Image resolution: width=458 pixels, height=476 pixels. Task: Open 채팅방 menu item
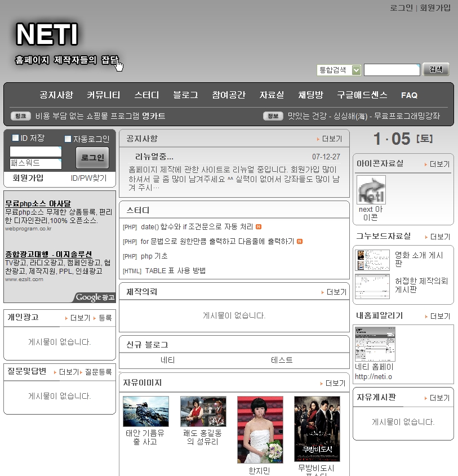[310, 95]
